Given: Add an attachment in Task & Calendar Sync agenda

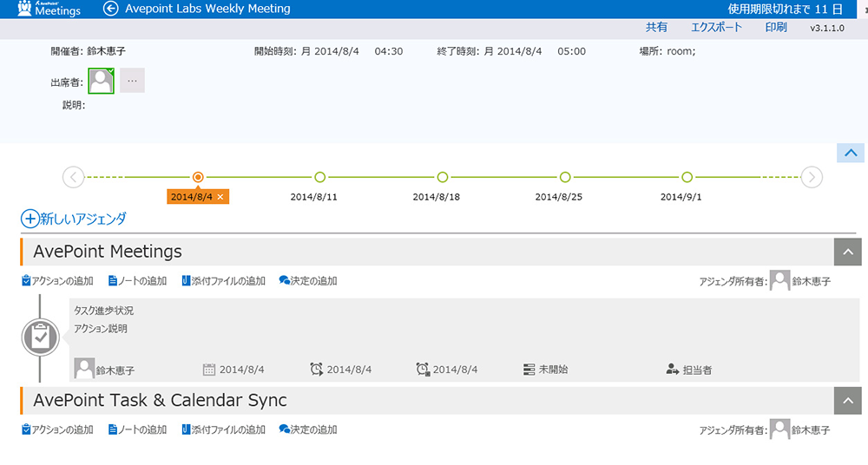Looking at the screenshot, I should coord(224,429).
